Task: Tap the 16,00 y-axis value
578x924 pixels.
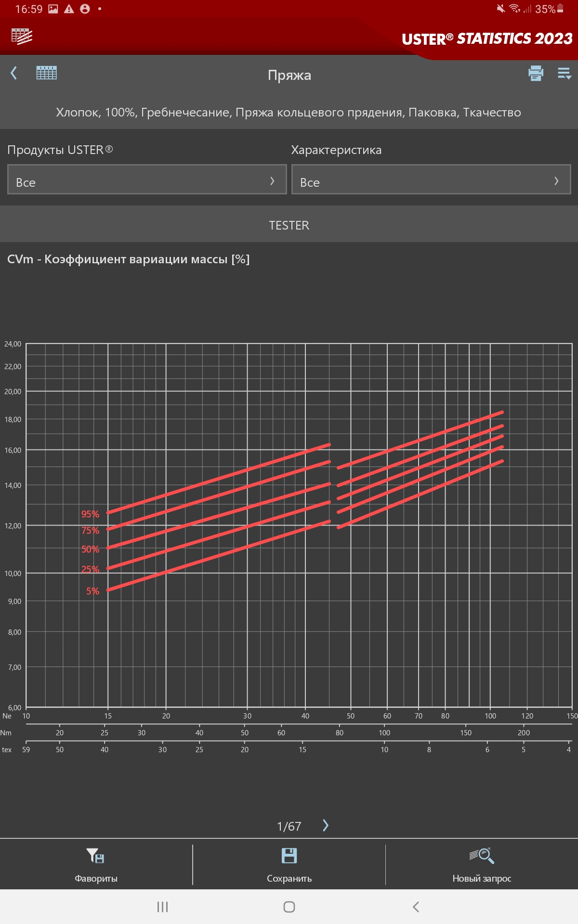Action: [x=13, y=450]
